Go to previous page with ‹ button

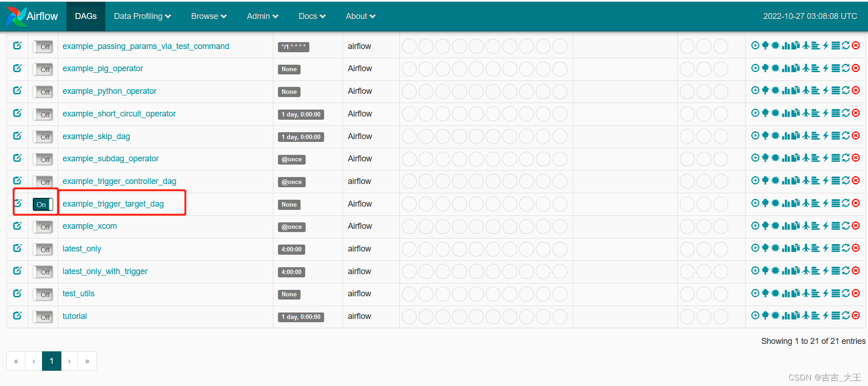[34, 361]
